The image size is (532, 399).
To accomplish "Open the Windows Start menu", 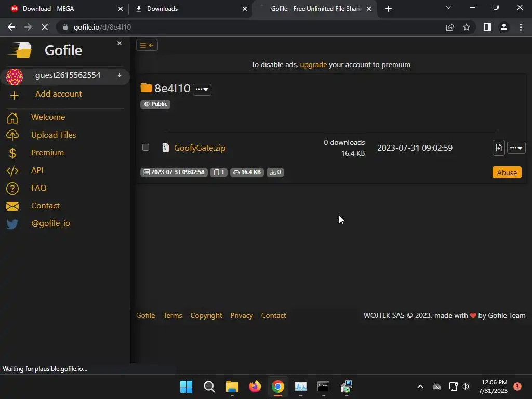I will (187, 387).
